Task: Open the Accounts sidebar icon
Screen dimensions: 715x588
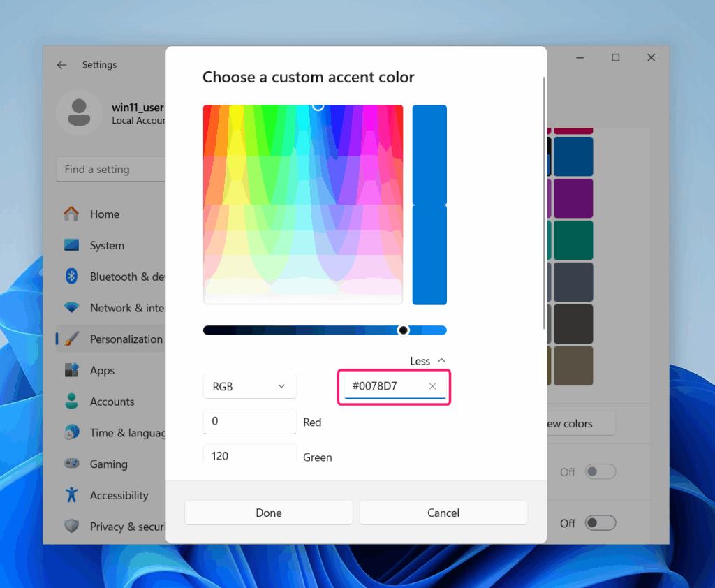Action: click(72, 401)
